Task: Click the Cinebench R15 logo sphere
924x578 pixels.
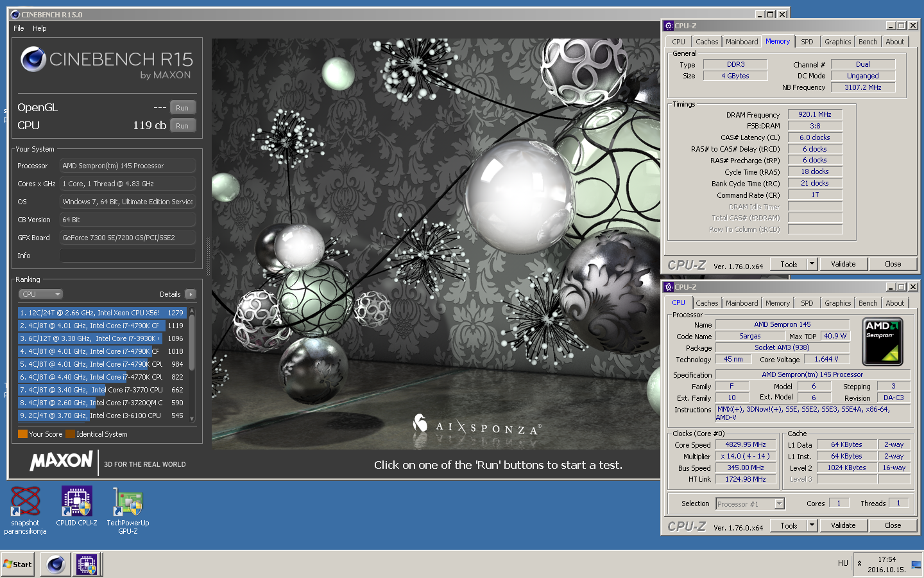Action: click(x=33, y=59)
